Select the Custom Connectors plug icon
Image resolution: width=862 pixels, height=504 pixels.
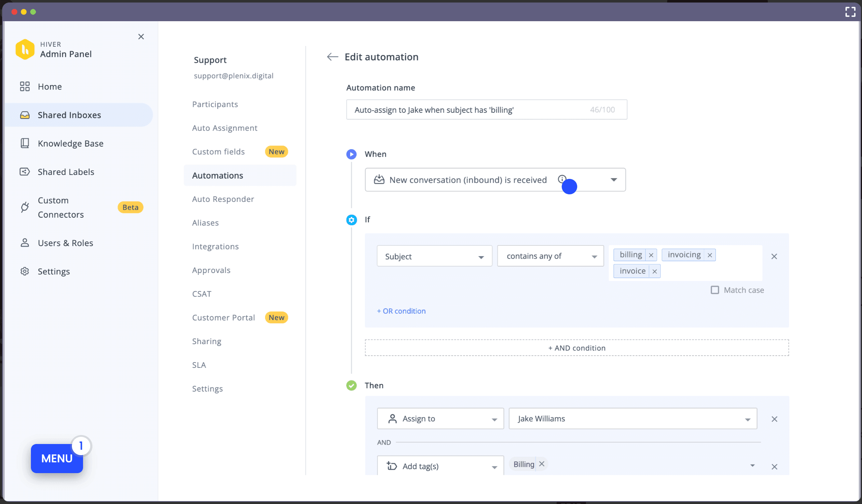[x=24, y=207]
